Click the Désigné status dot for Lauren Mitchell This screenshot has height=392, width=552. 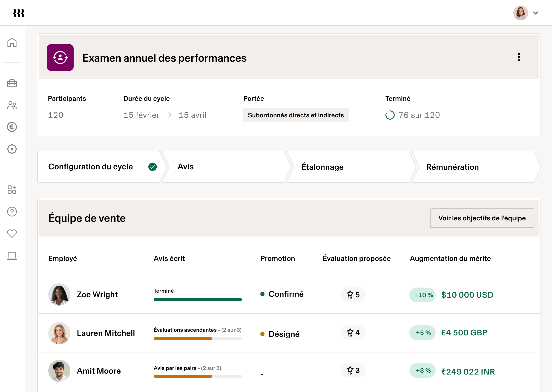coord(263,334)
